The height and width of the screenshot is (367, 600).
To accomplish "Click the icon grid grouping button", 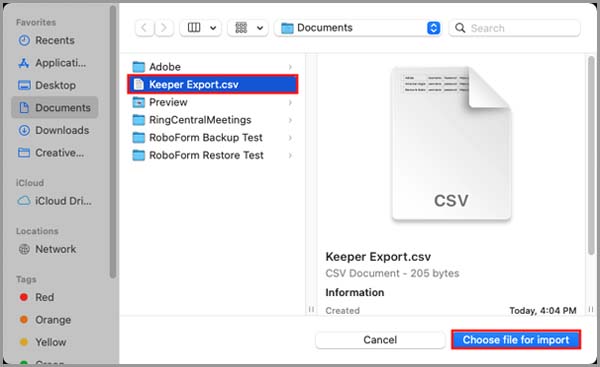I will coord(241,28).
